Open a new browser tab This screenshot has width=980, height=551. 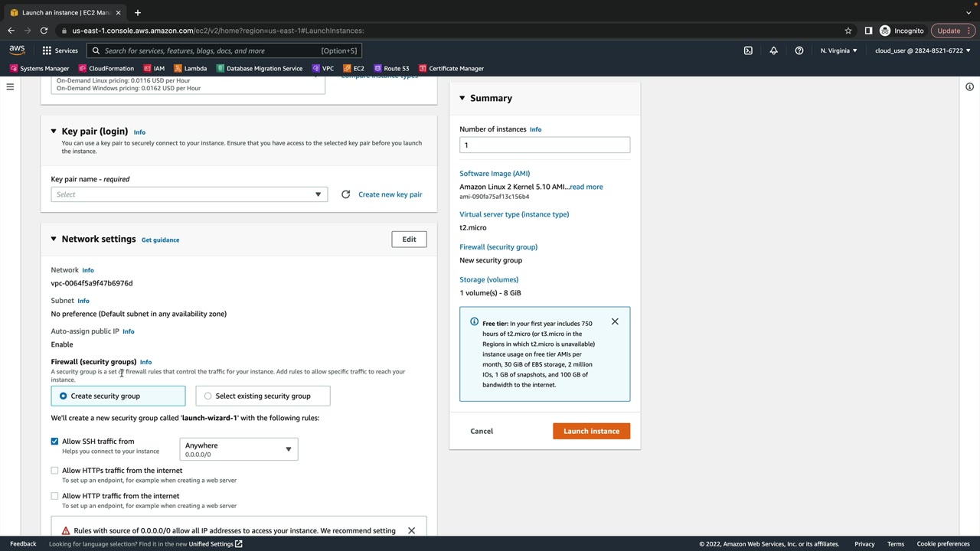coord(138,12)
